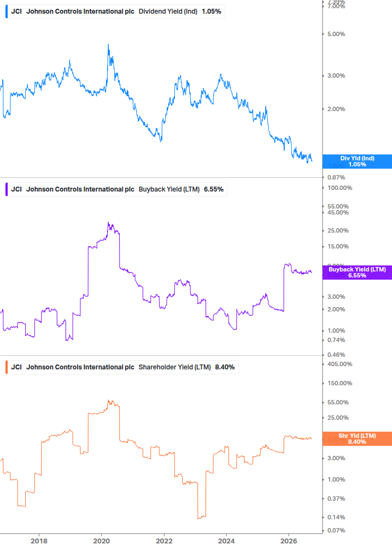
Task: Click Johnson Controls International plc in the buyback yield legend
Action: 80,189
